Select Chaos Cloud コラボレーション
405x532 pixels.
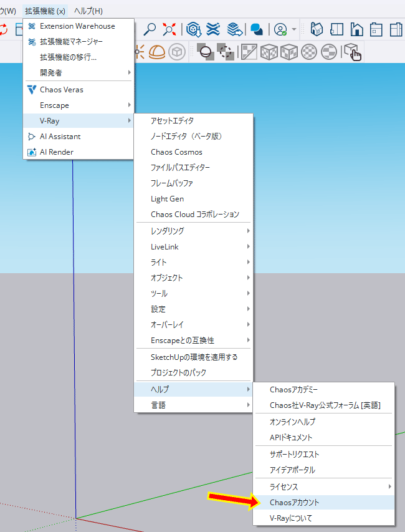click(194, 215)
